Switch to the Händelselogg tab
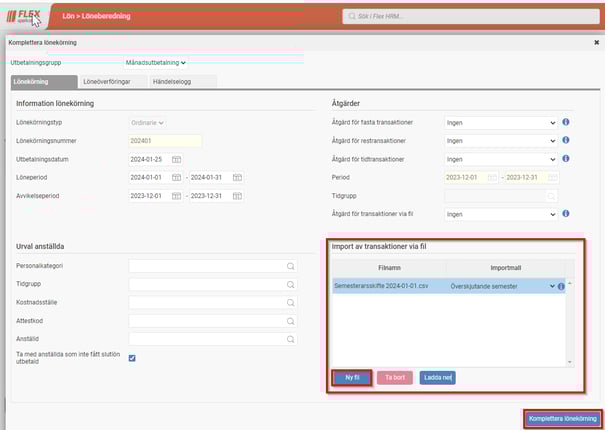Image resolution: width=605 pixels, height=430 pixels. 183,81
